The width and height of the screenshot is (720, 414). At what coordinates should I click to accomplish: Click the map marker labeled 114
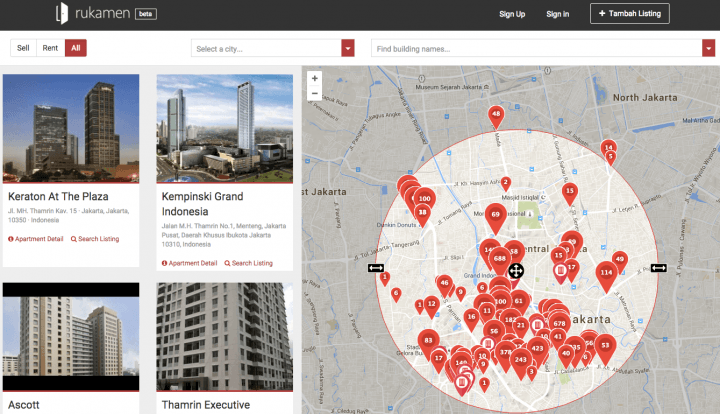click(607, 274)
